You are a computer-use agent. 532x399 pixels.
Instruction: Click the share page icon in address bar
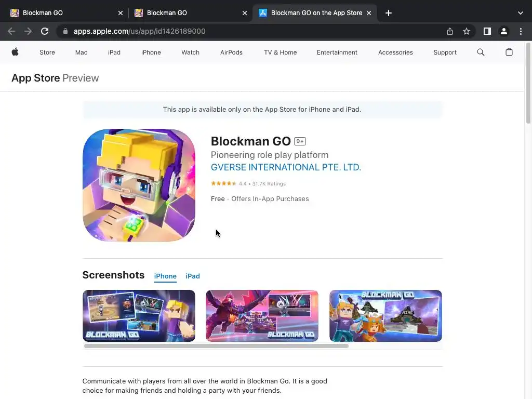click(450, 31)
